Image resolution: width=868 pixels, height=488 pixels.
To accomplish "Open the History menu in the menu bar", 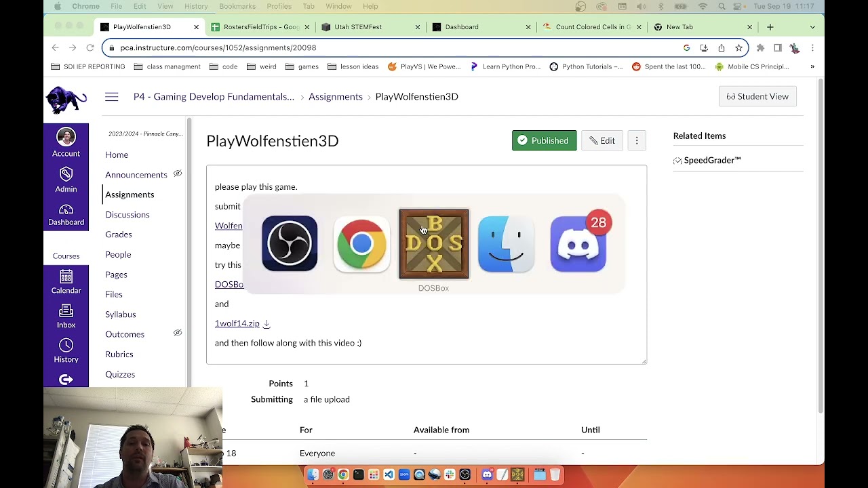I will [196, 7].
